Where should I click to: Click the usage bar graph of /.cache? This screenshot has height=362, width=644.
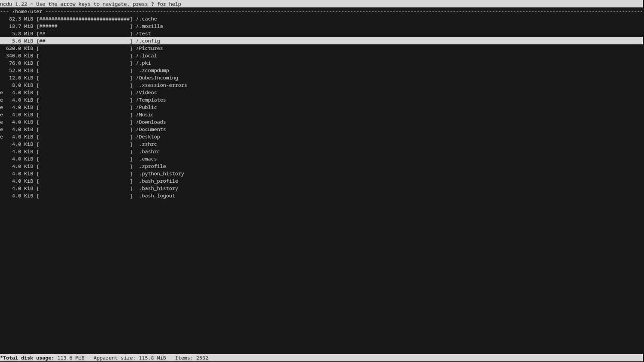85,19
